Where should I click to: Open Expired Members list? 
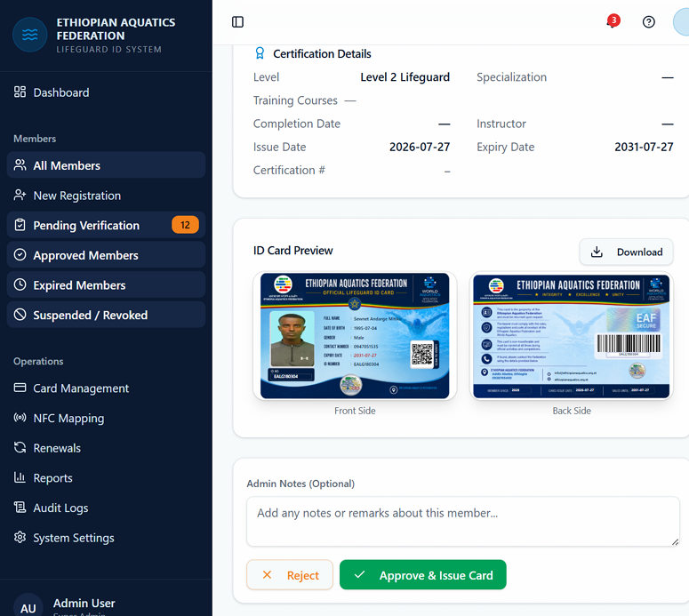(x=106, y=284)
